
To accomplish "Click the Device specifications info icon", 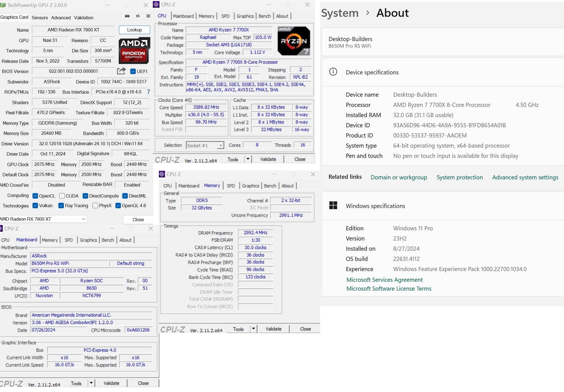I will click(x=333, y=72).
